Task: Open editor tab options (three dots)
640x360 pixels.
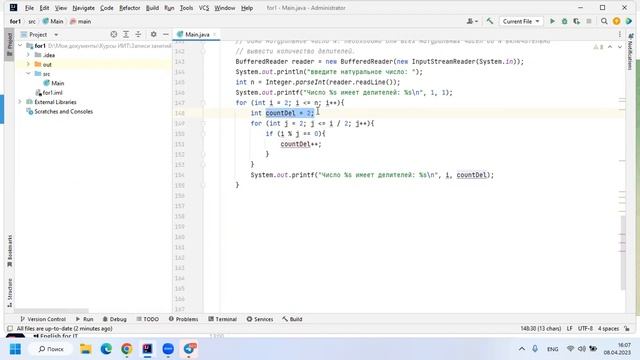Action: pyautogui.click(x=620, y=35)
